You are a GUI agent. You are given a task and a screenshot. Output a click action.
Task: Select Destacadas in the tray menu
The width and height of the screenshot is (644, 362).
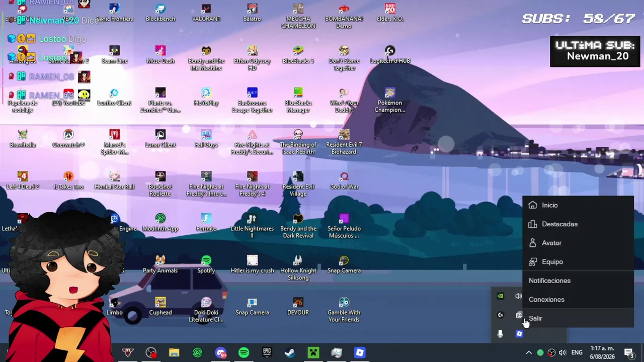click(578, 224)
